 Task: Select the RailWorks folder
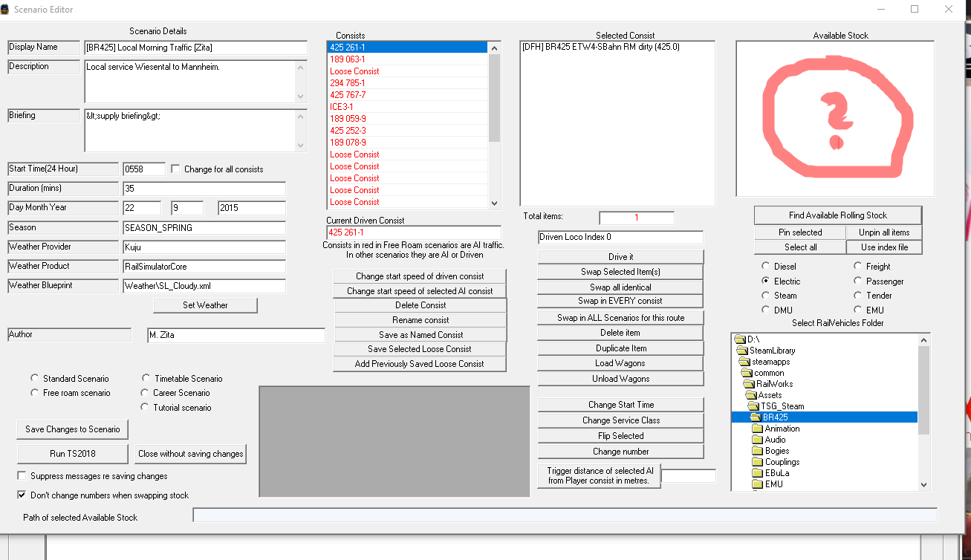tap(774, 384)
